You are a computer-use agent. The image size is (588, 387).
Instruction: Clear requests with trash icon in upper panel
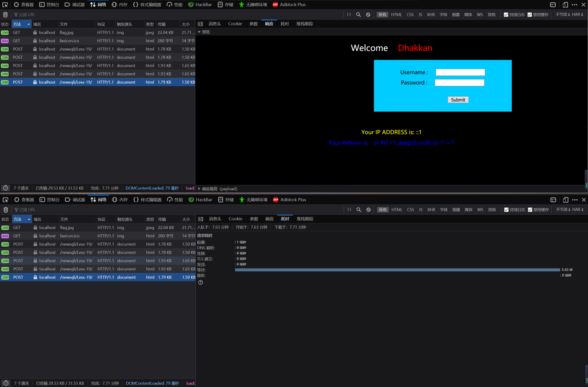[5, 15]
